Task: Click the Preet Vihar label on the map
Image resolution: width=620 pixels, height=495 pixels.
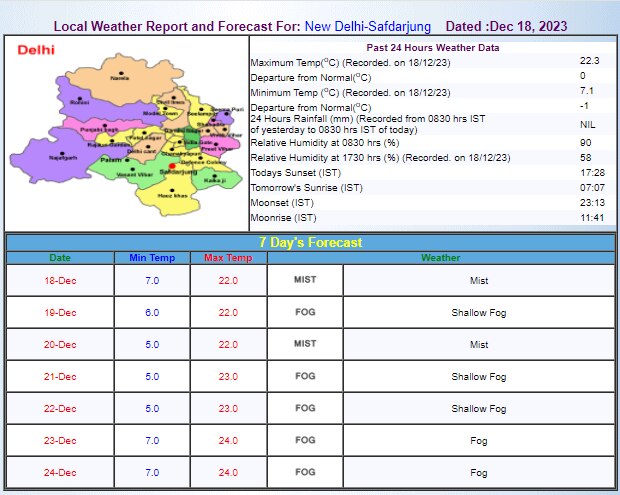Action: click(x=217, y=149)
